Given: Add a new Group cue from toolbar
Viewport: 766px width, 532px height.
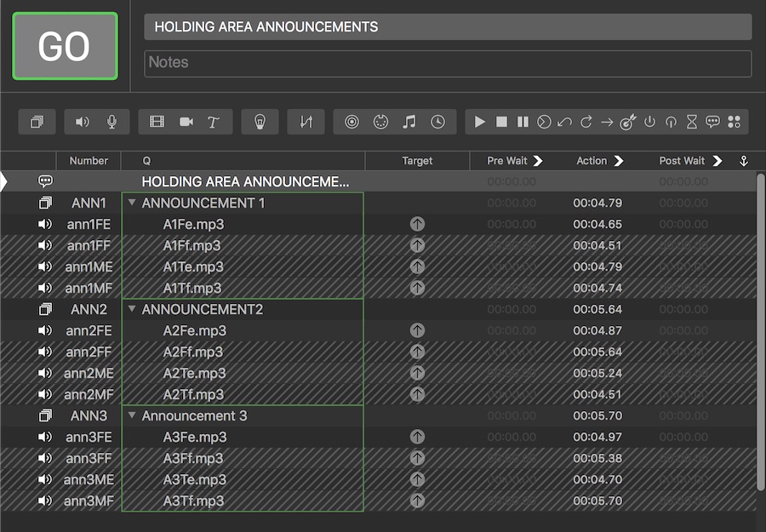Looking at the screenshot, I should click(x=37, y=122).
